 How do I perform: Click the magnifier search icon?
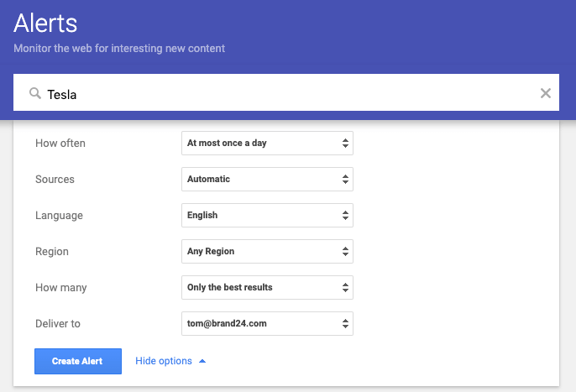tap(34, 94)
